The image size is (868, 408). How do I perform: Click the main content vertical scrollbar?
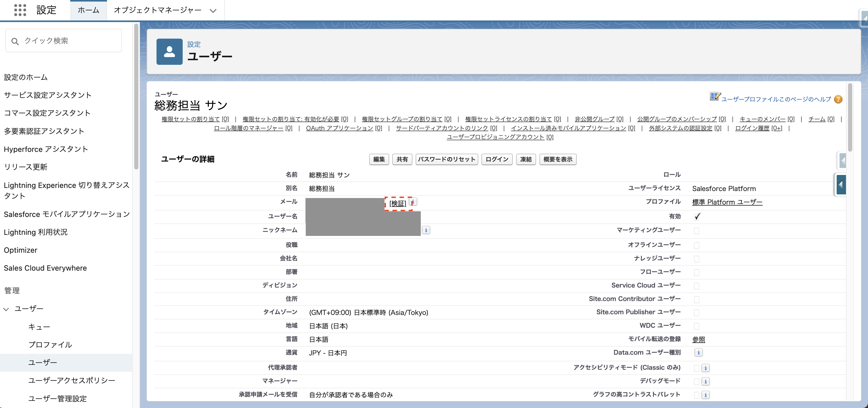point(850,117)
